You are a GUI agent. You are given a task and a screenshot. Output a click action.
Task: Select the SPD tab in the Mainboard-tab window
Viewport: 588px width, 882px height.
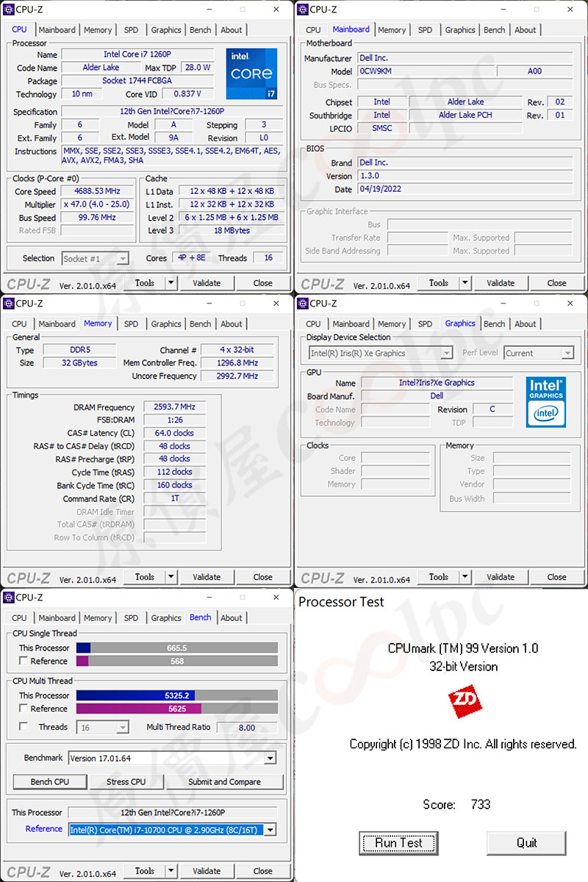[425, 30]
